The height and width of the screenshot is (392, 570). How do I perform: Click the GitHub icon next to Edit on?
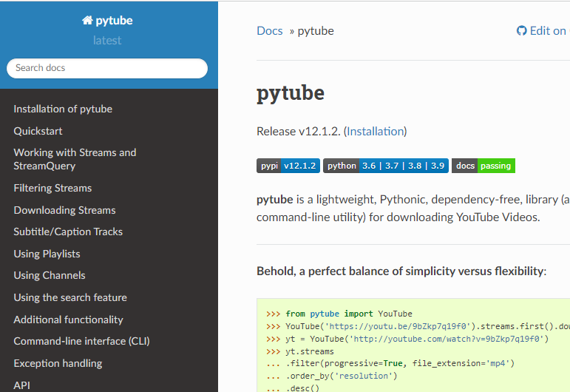521,31
